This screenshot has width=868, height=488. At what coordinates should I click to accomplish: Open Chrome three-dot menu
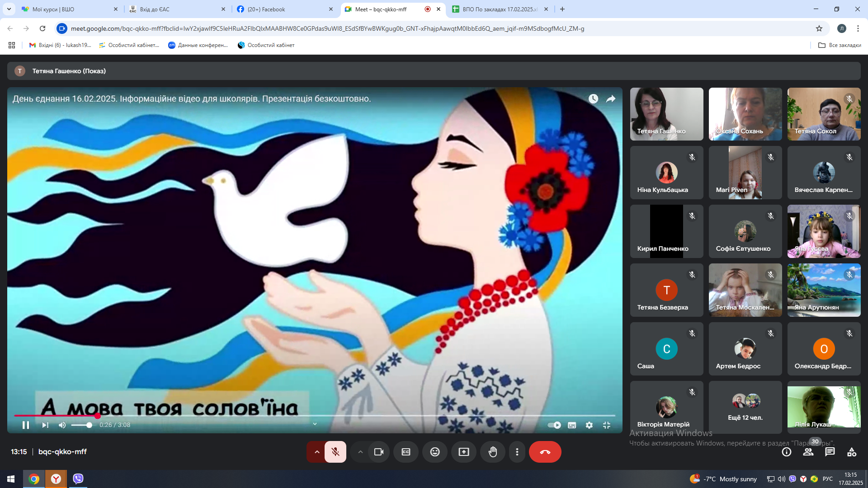858,28
